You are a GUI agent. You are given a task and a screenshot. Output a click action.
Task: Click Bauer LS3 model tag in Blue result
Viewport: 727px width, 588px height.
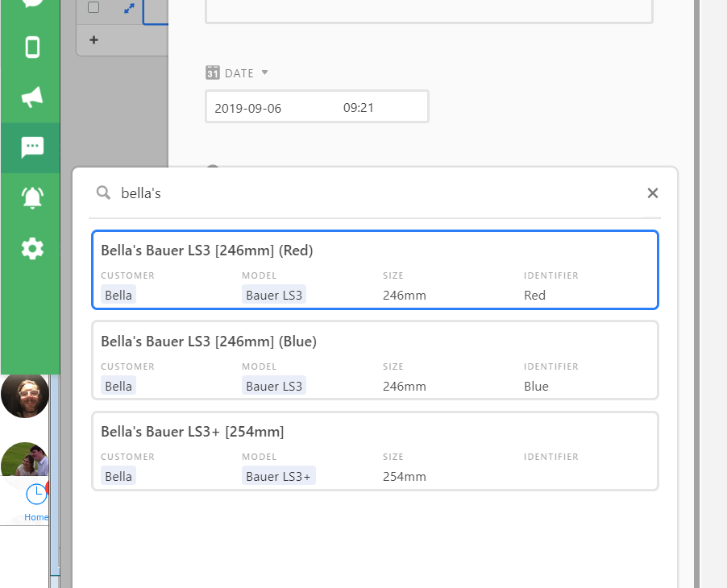[x=274, y=386]
